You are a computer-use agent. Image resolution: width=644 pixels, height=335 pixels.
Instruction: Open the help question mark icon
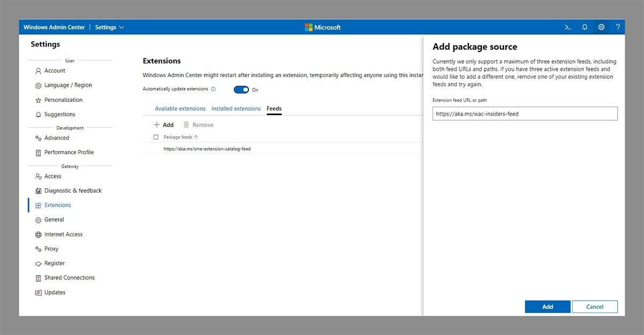[618, 27]
